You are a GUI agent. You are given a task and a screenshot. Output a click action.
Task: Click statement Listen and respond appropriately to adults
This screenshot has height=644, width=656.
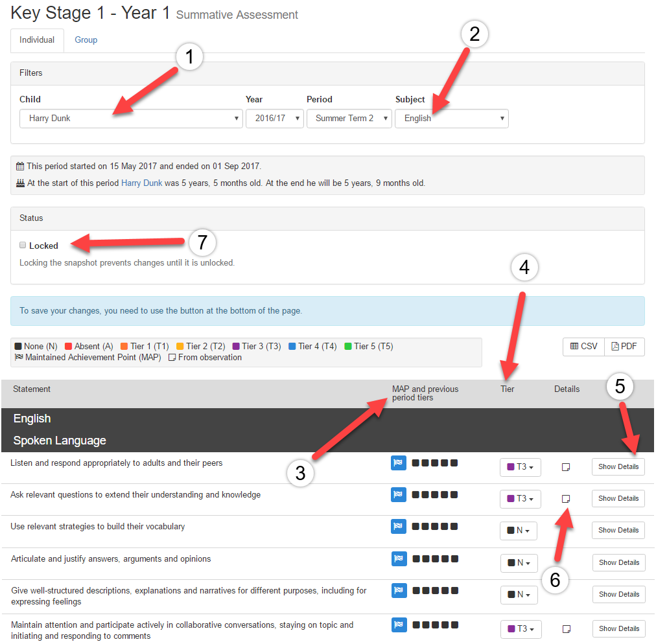117,463
